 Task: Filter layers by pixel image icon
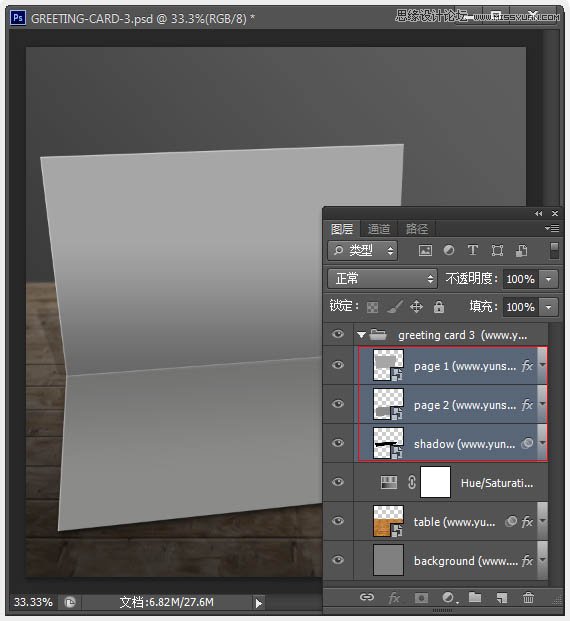(425, 250)
